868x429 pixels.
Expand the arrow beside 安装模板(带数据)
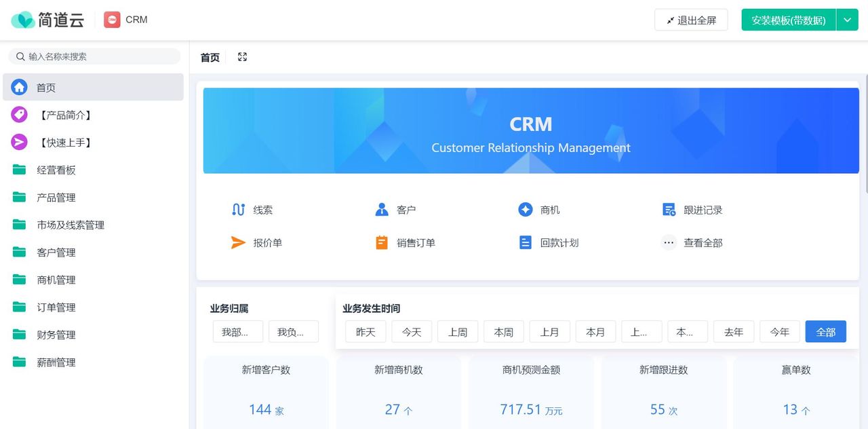847,20
